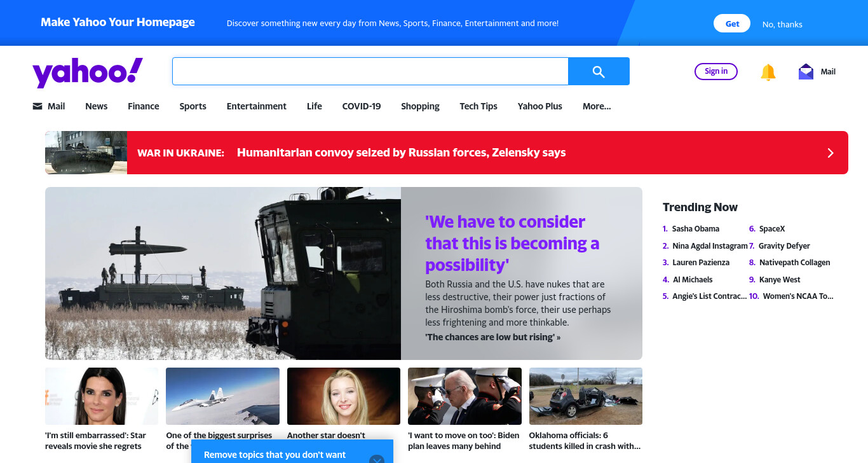Image resolution: width=868 pixels, height=463 pixels.
Task: Open trending topic Women's NCAA To...
Action: 798,296
